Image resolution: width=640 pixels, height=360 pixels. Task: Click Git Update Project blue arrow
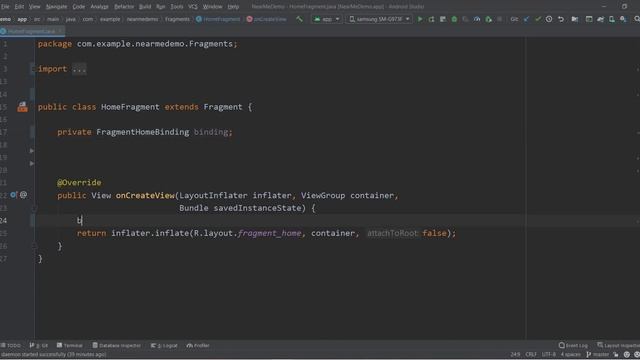pos(527,19)
